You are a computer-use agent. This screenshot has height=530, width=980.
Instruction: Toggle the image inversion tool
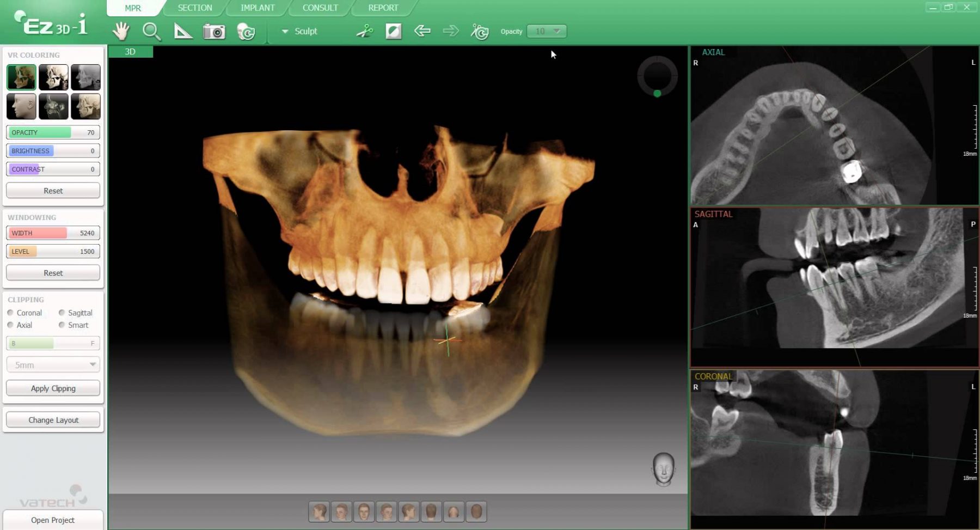coord(393,31)
